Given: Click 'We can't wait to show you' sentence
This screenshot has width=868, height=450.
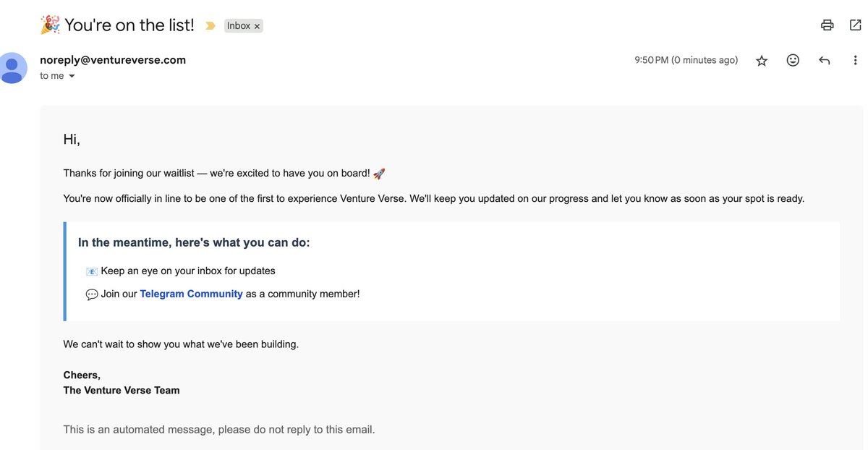Looking at the screenshot, I should 181,344.
